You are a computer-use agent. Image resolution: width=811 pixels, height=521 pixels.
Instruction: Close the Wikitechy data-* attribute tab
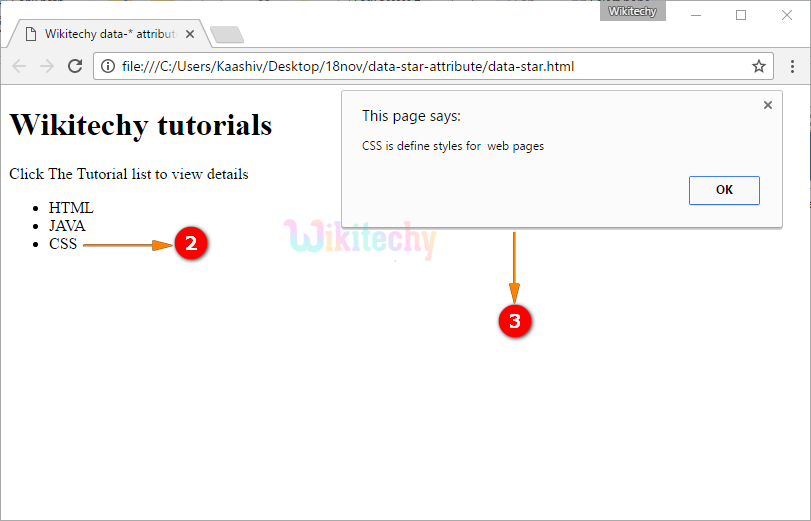click(190, 34)
